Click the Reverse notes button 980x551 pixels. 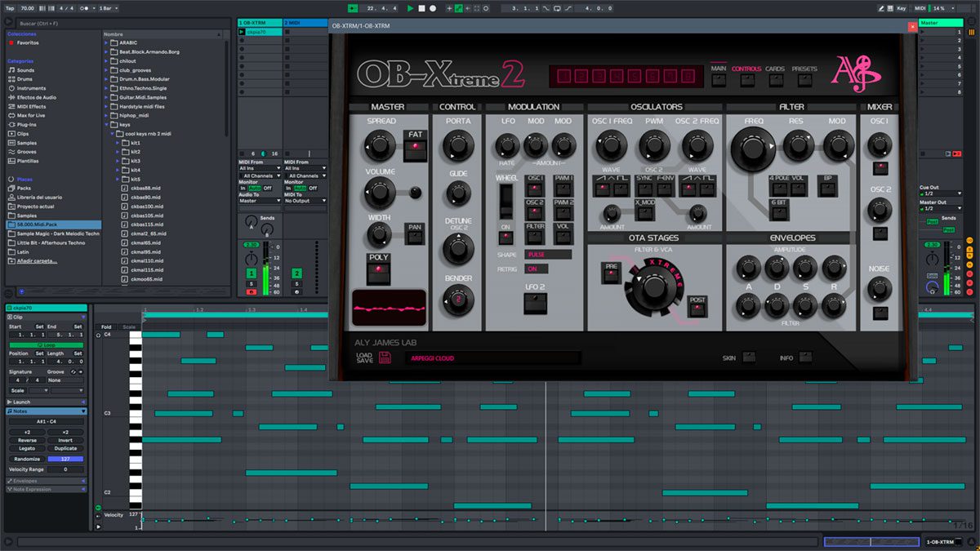[27, 440]
